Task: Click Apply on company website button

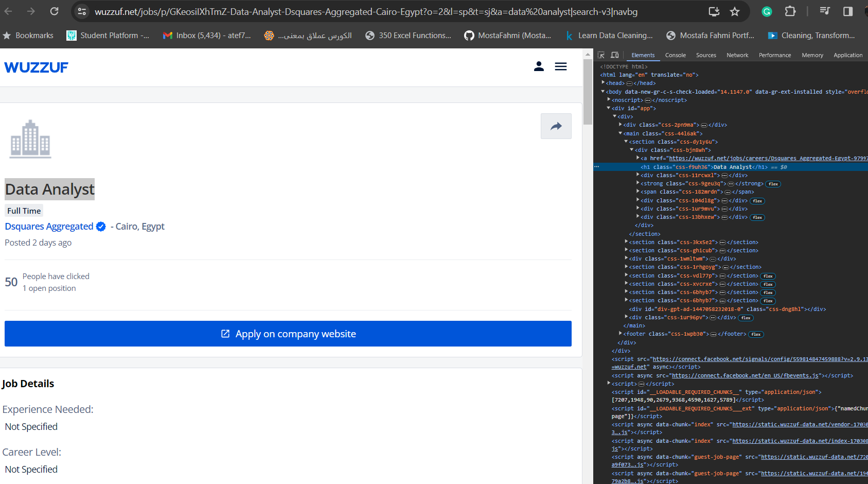Action: point(288,334)
